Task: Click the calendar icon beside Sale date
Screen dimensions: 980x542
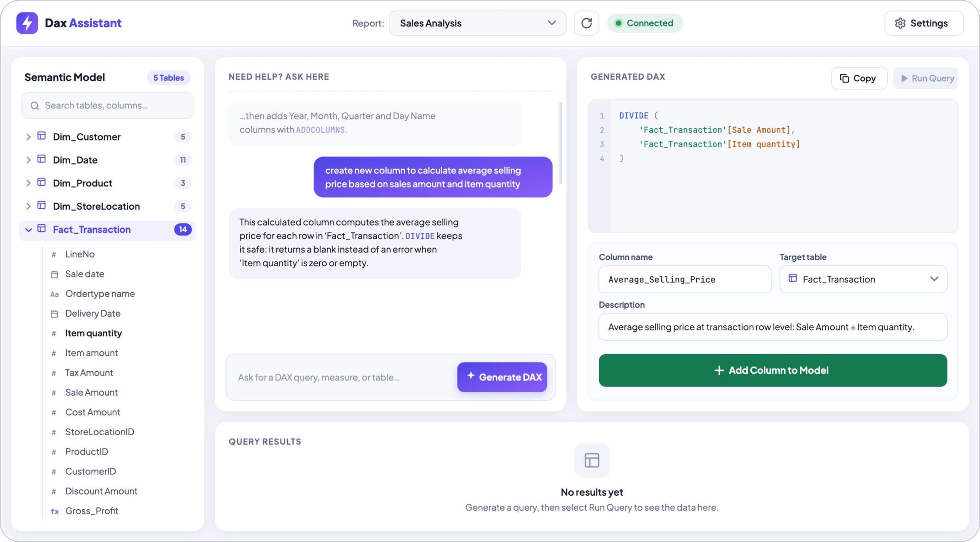Action: click(54, 274)
